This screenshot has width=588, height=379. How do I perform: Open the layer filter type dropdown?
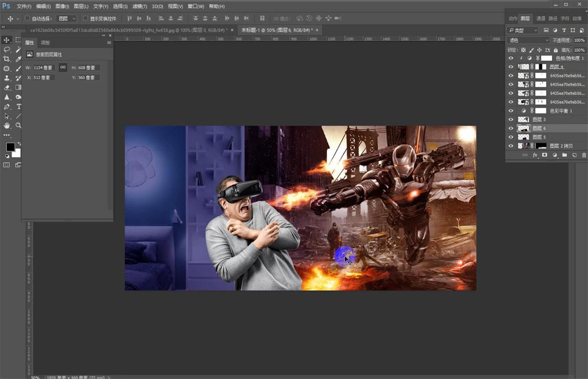(x=522, y=30)
